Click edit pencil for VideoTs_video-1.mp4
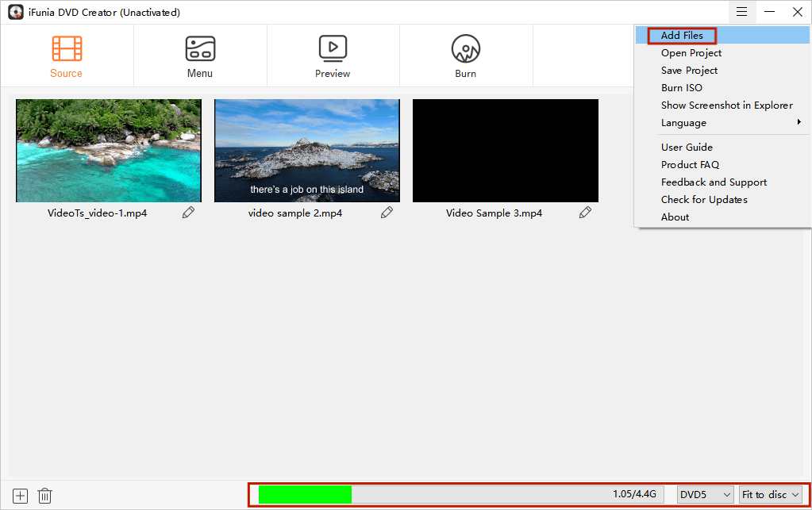 click(x=188, y=213)
